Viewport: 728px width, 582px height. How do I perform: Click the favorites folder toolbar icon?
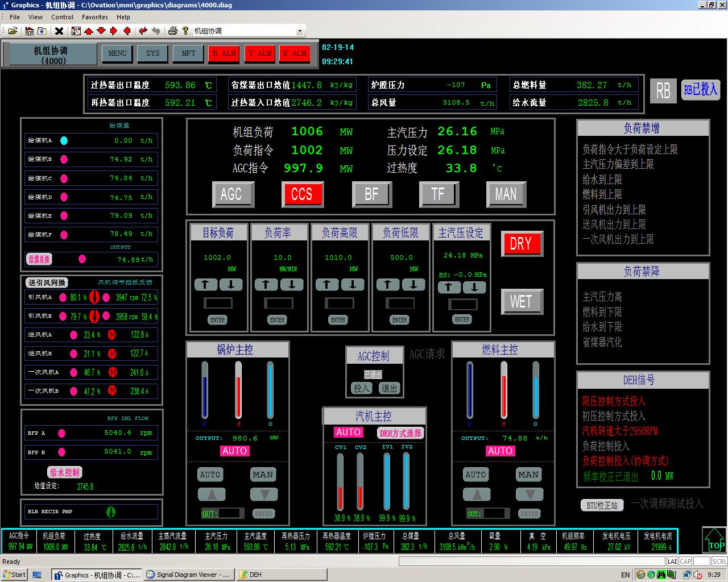(42, 31)
